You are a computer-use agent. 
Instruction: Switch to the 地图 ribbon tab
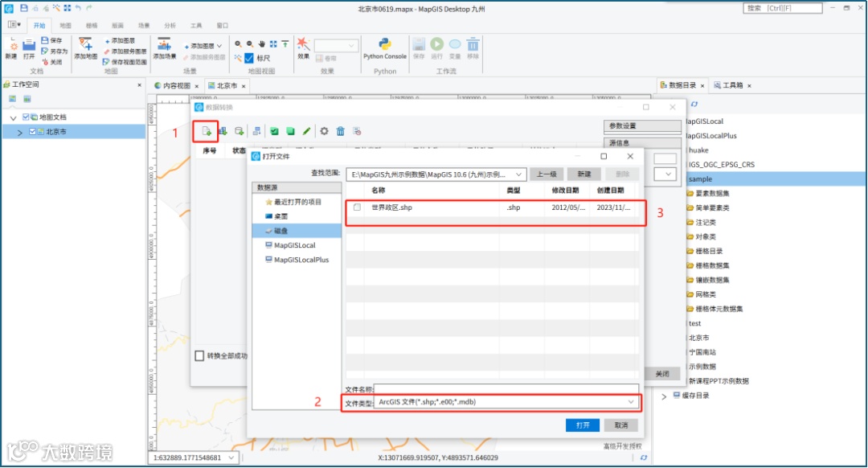(65, 26)
